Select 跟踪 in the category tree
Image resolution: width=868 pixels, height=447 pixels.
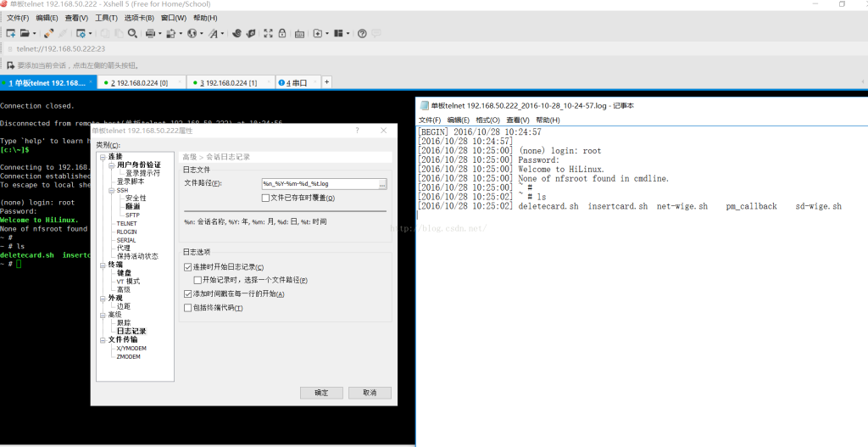(124, 323)
